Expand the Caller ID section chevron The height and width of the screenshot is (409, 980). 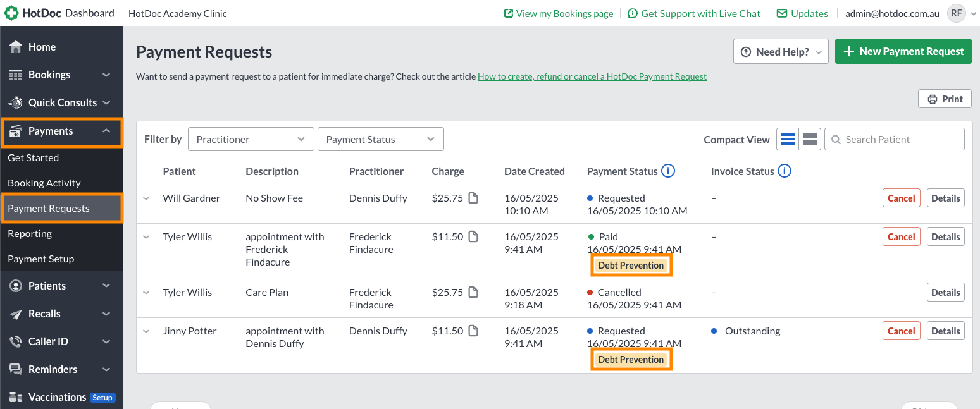pyautogui.click(x=106, y=341)
